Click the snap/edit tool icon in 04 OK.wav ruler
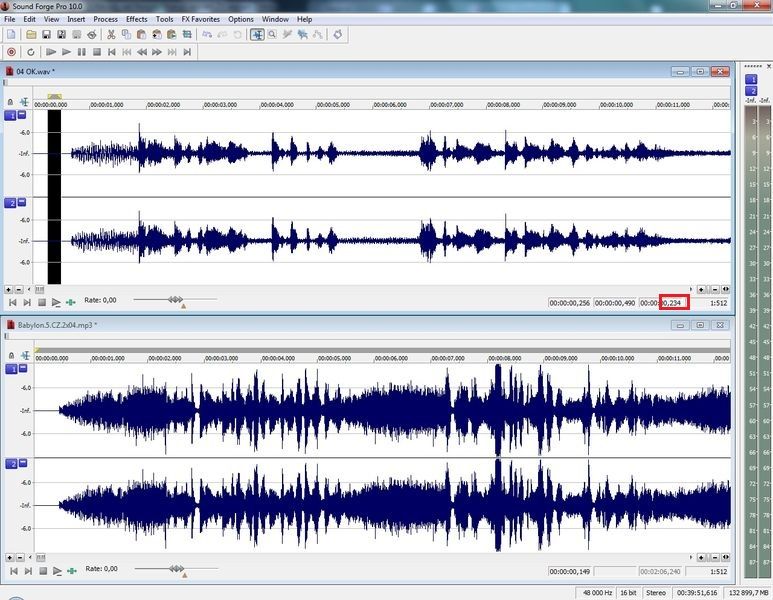 click(24, 102)
